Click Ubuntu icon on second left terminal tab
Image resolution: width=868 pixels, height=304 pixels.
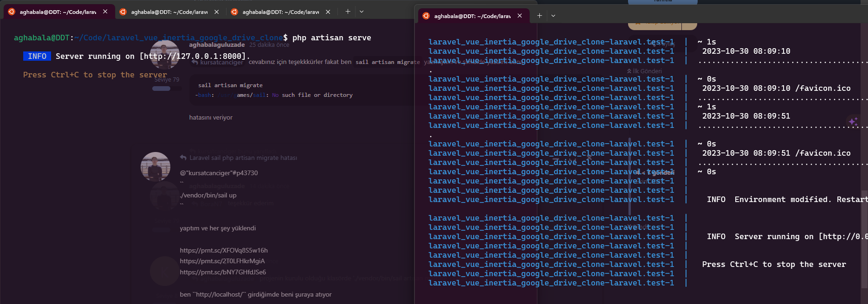(123, 12)
